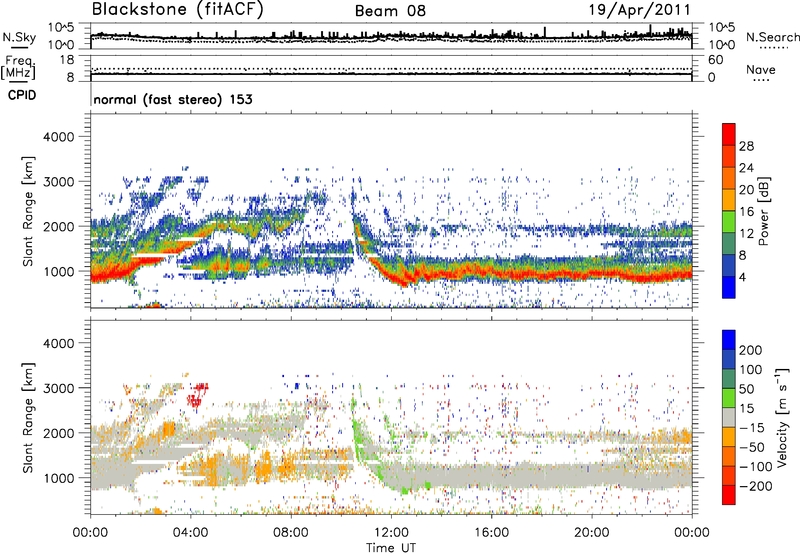This screenshot has width=800, height=554.
Task: Click the 'N.Sky' legend label
Action: [x=19, y=37]
